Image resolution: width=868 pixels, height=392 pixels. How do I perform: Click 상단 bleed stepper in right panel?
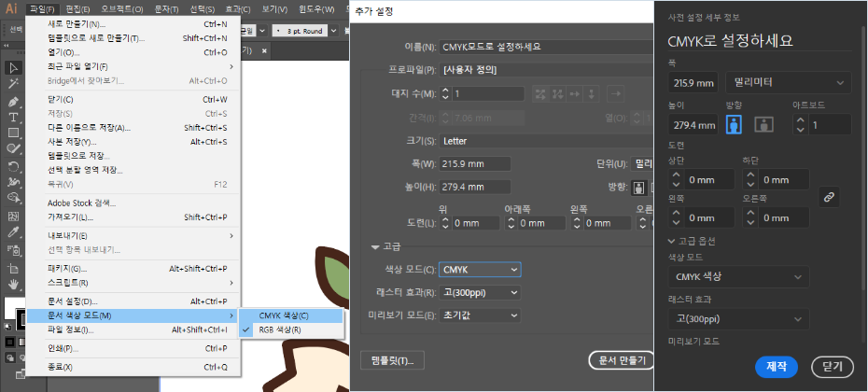point(676,180)
